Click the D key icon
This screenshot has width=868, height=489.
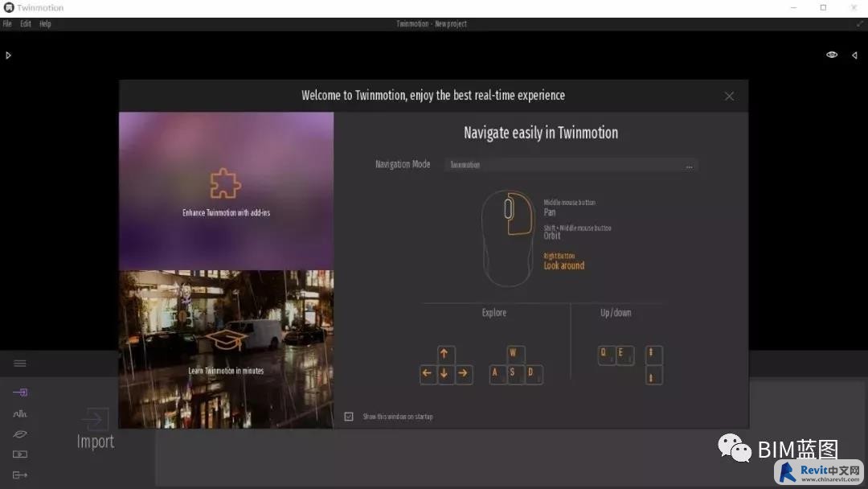click(534, 374)
